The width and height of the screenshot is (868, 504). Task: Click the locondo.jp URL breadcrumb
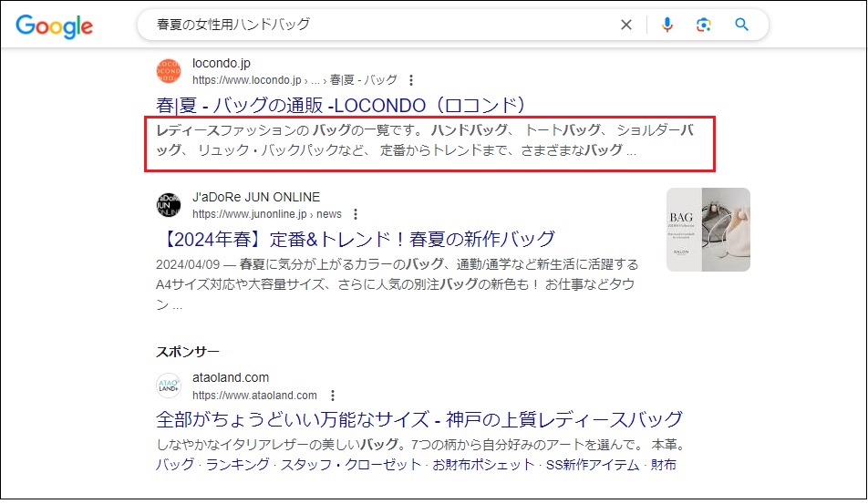(294, 80)
